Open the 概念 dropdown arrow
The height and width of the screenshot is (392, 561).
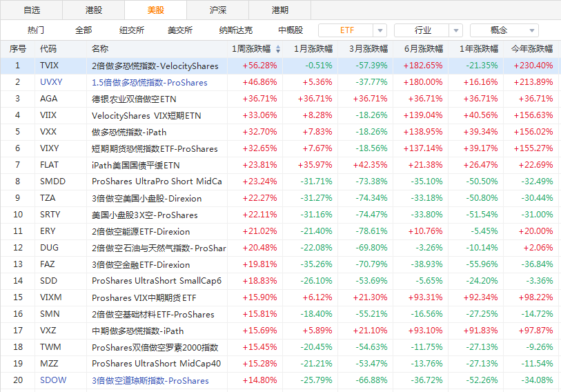(531, 30)
